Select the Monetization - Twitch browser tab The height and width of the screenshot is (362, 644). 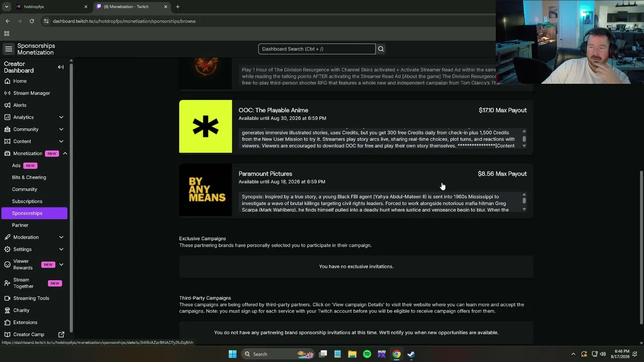tap(132, 7)
